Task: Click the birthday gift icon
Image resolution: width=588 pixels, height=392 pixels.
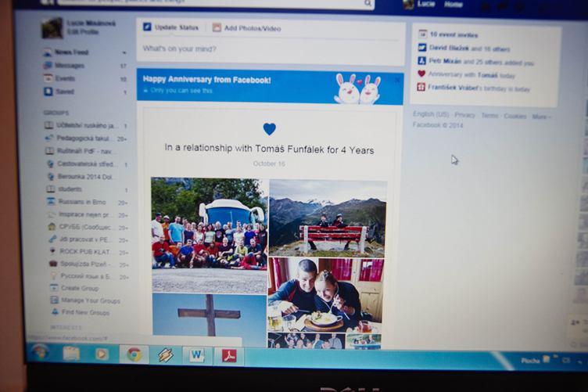Action: coord(421,87)
